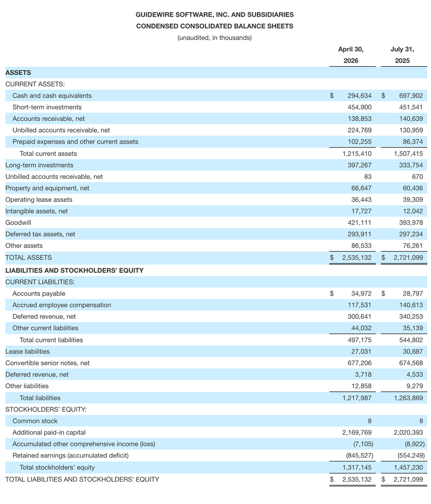Select total current assets 1,215,410
431x504 pixels.
coord(357,154)
